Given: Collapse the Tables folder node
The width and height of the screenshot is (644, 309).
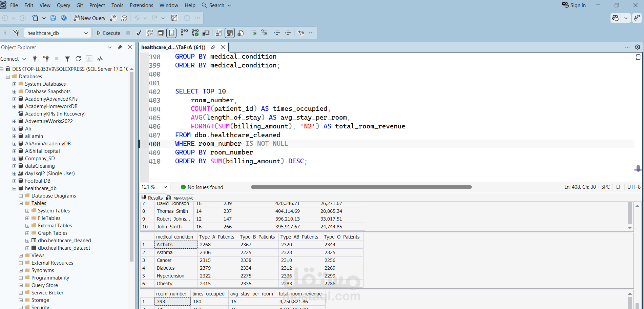Looking at the screenshot, I should 21,203.
